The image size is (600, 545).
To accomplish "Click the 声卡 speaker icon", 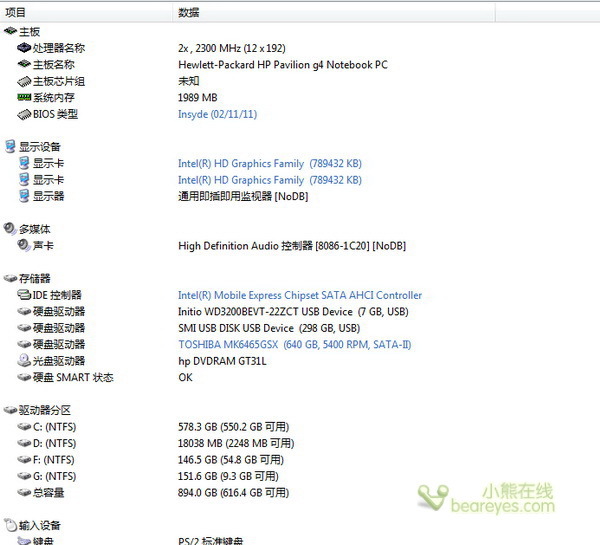I will [x=24, y=245].
